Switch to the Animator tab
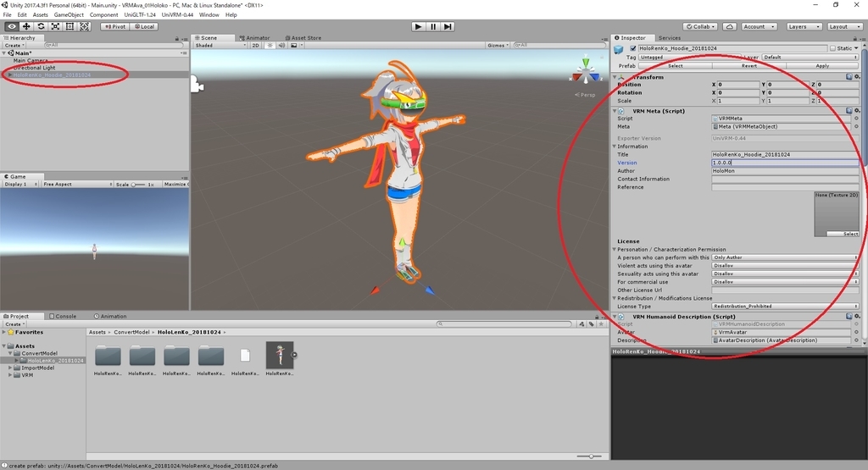Viewport: 868px width, 470px height. coord(254,38)
